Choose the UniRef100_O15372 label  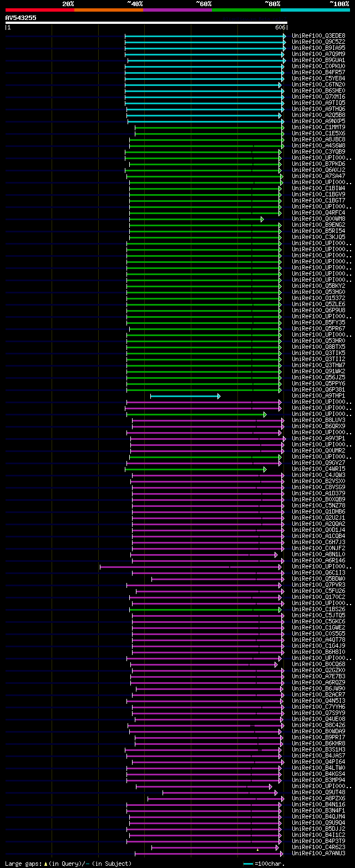(x=318, y=298)
